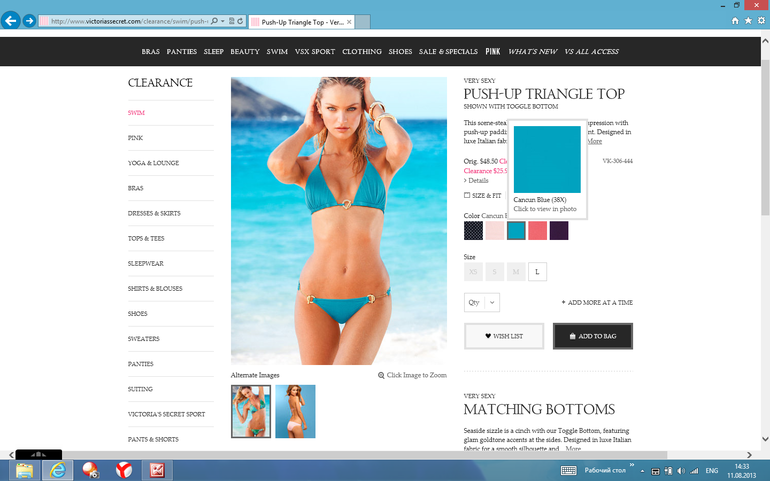Open the Favorites star icon
The width and height of the screenshot is (770, 481).
tap(748, 21)
